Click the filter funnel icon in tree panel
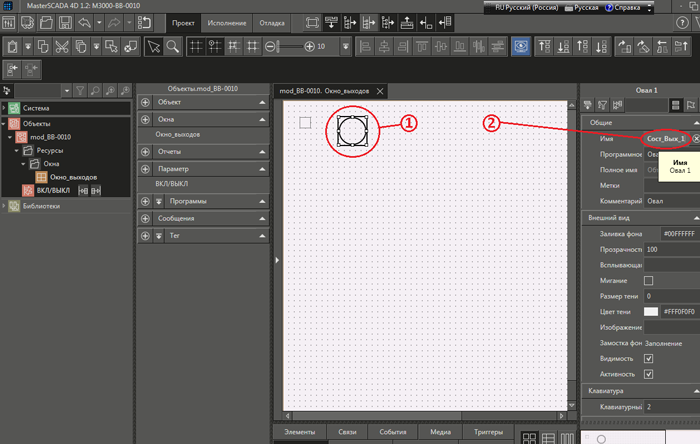Image resolution: width=700 pixels, height=444 pixels. pos(80,89)
